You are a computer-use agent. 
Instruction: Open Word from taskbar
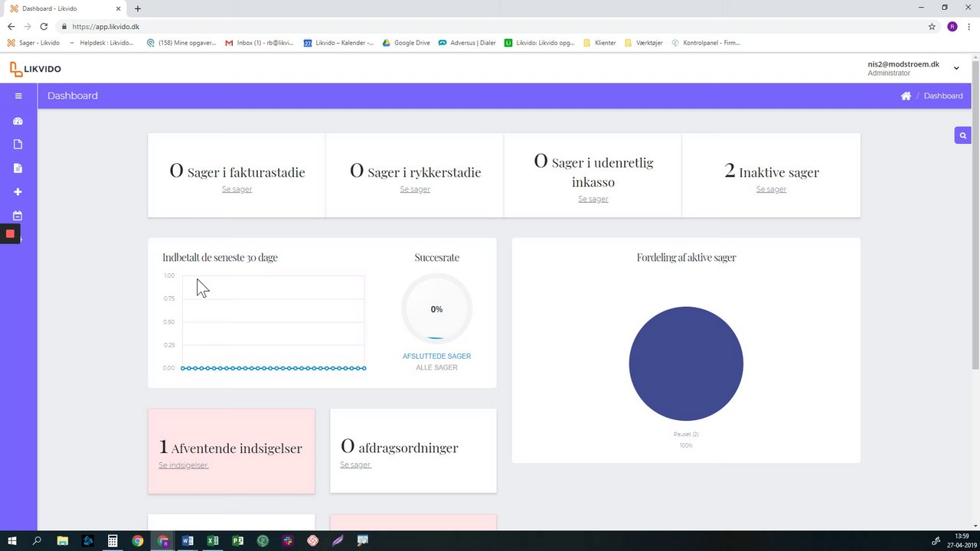coord(188,540)
